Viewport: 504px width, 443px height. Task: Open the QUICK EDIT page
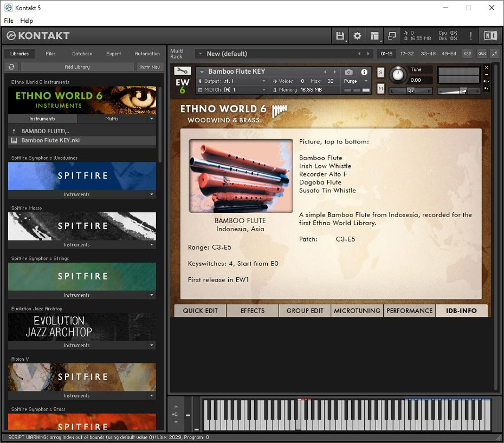pos(201,311)
